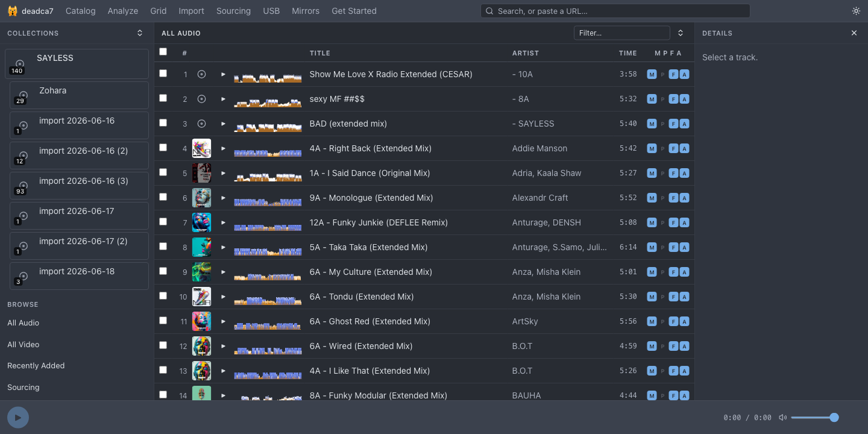Click the M badge on 1A - I Said Dance row
This screenshot has height=434, width=868.
[x=652, y=173]
